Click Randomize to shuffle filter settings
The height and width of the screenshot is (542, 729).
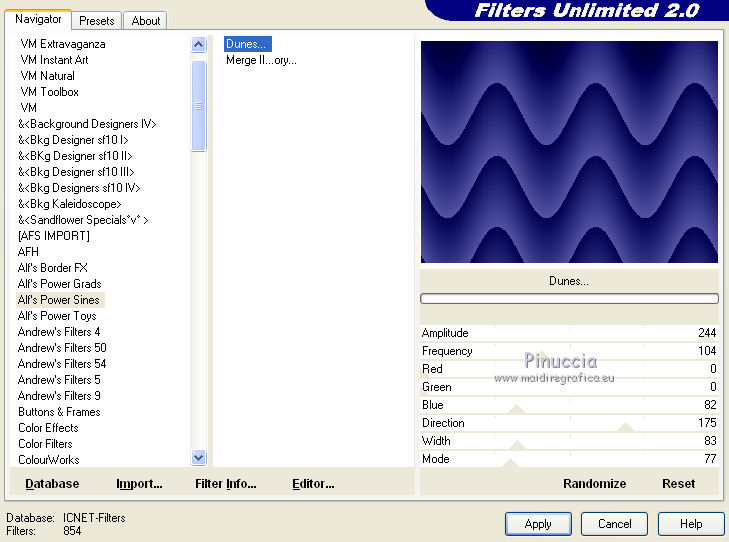pos(594,483)
